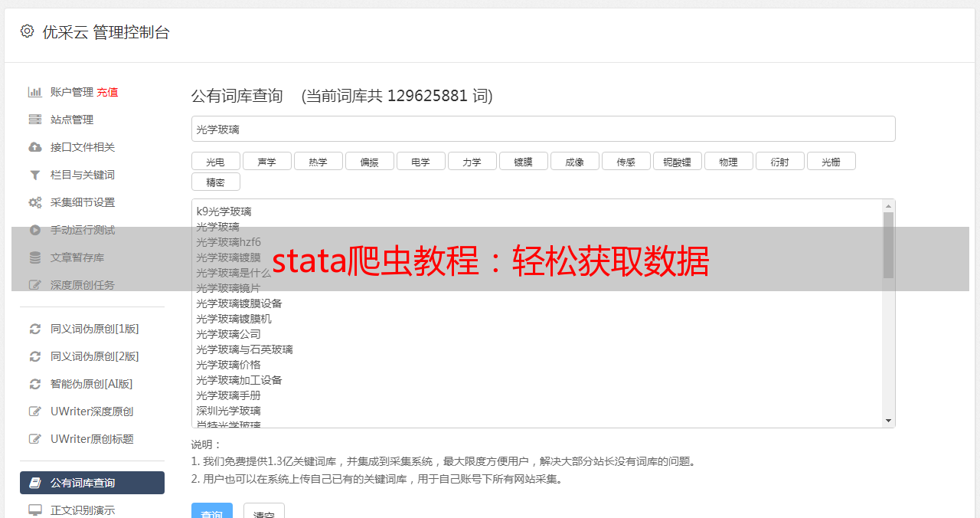Click the 光学玻璃公司 result line
This screenshot has width=980, height=518.
pyautogui.click(x=228, y=334)
